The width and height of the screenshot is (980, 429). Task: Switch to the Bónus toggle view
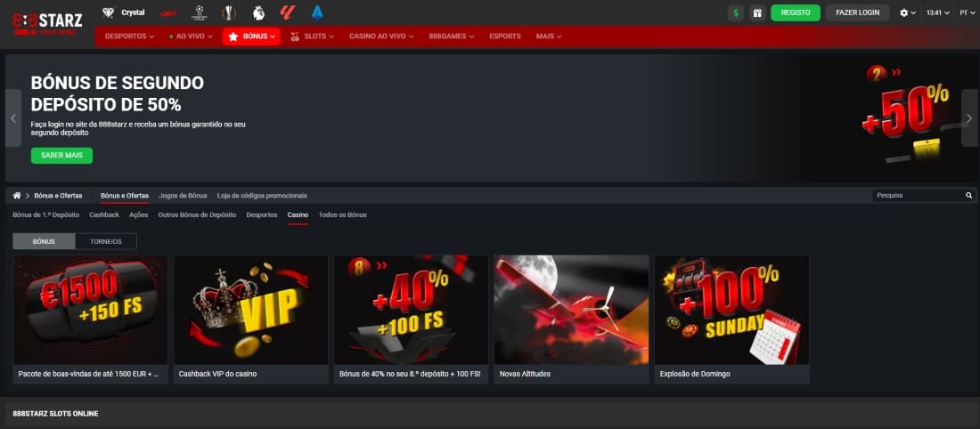(44, 241)
